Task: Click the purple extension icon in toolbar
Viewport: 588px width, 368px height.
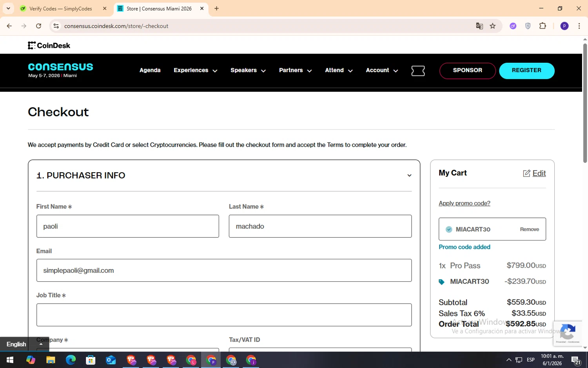Action: (513, 26)
